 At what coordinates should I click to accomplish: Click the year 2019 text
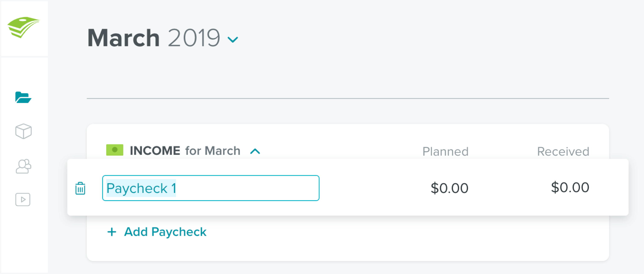tap(194, 38)
